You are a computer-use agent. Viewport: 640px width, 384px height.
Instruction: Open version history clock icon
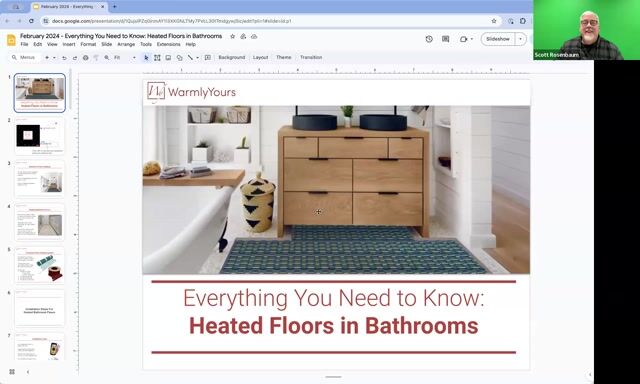point(429,39)
